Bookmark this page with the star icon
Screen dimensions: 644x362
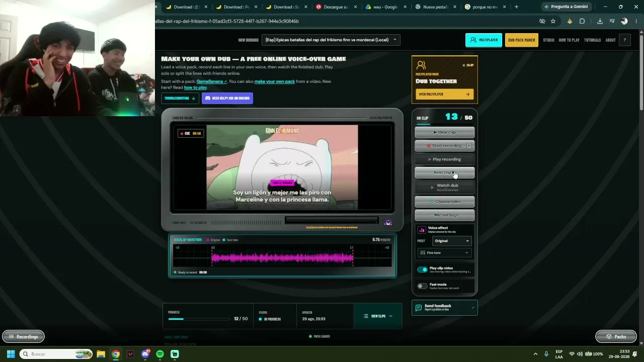click(553, 21)
